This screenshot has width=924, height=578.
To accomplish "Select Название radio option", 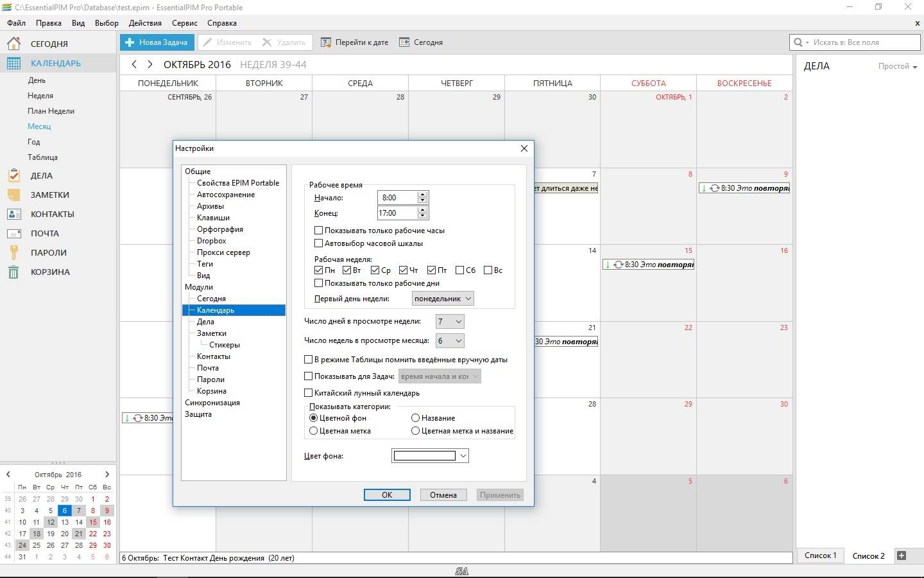I will tap(415, 418).
